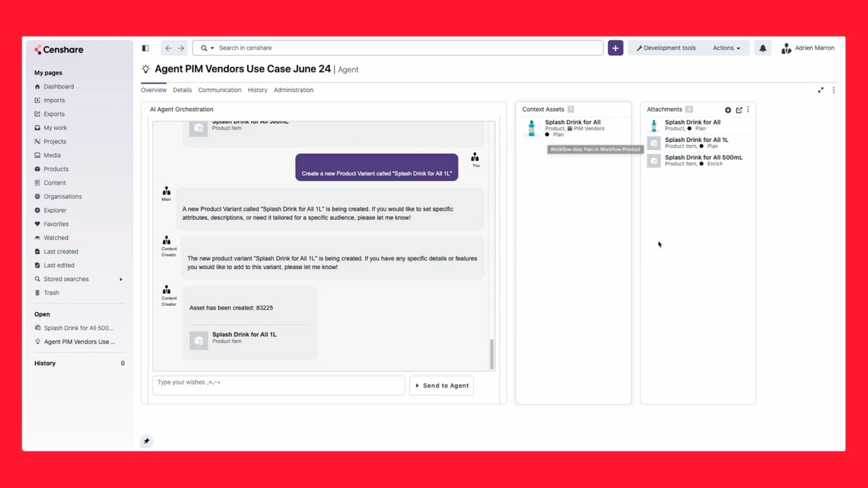Image resolution: width=868 pixels, height=488 pixels.
Task: Click the Send to Agent button
Action: click(x=441, y=385)
